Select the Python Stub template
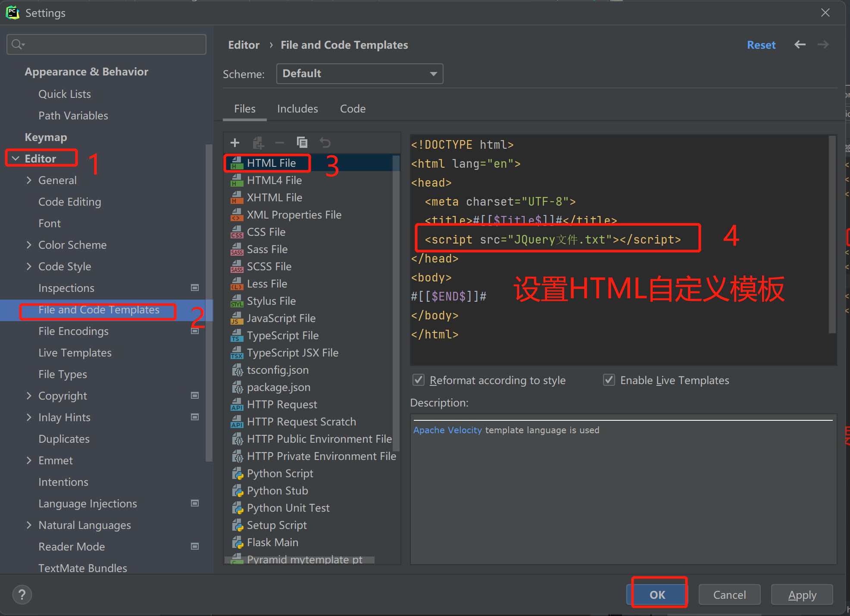This screenshot has width=850, height=616. [312, 491]
